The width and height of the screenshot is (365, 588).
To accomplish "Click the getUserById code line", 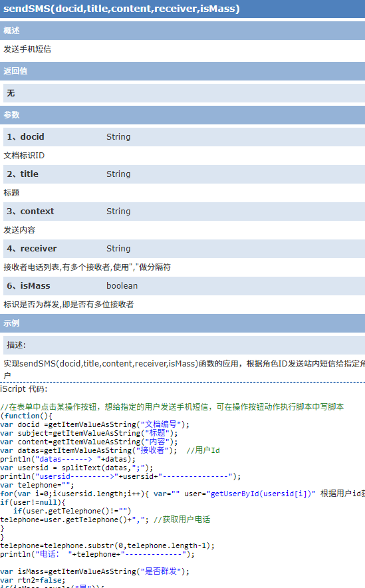I will (182, 494).
